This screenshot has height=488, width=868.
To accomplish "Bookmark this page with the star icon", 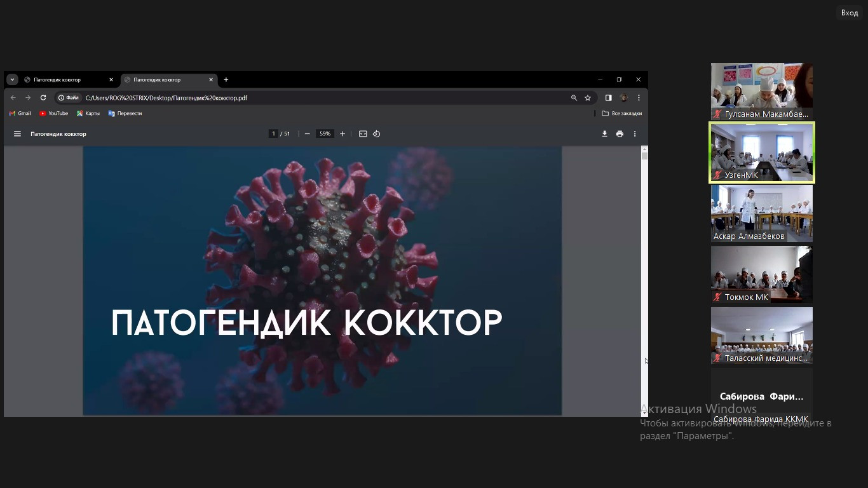I will pos(588,98).
